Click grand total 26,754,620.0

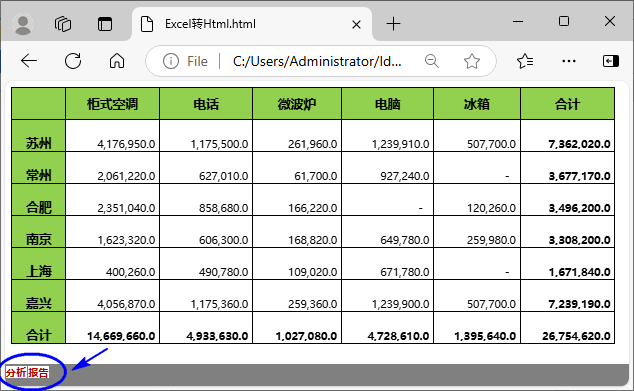(x=576, y=336)
